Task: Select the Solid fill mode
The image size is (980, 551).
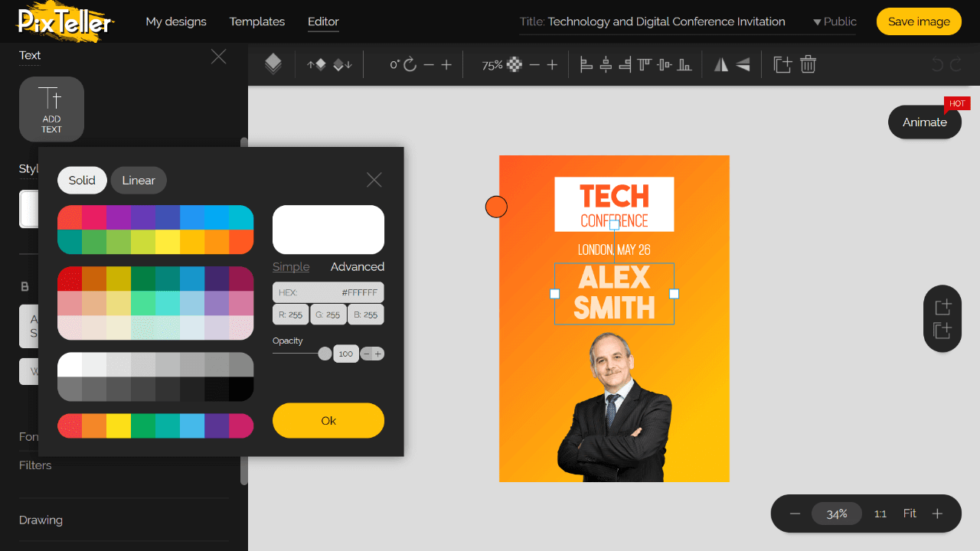Action: 82,180
